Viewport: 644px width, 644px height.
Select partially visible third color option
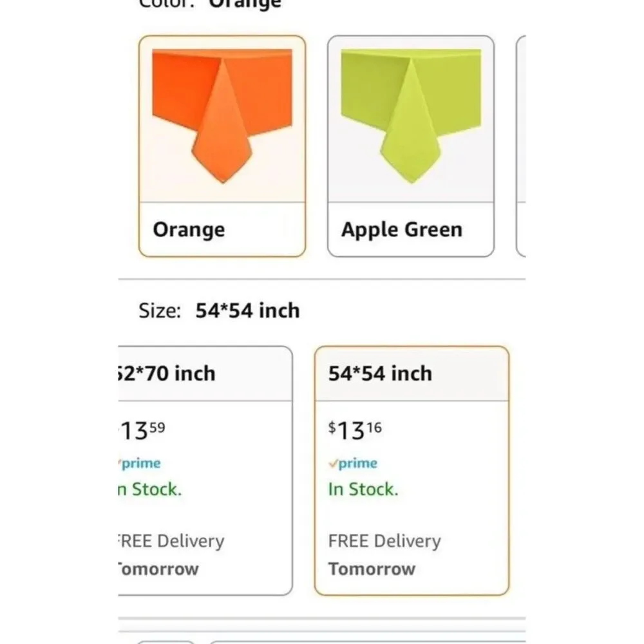(521, 146)
